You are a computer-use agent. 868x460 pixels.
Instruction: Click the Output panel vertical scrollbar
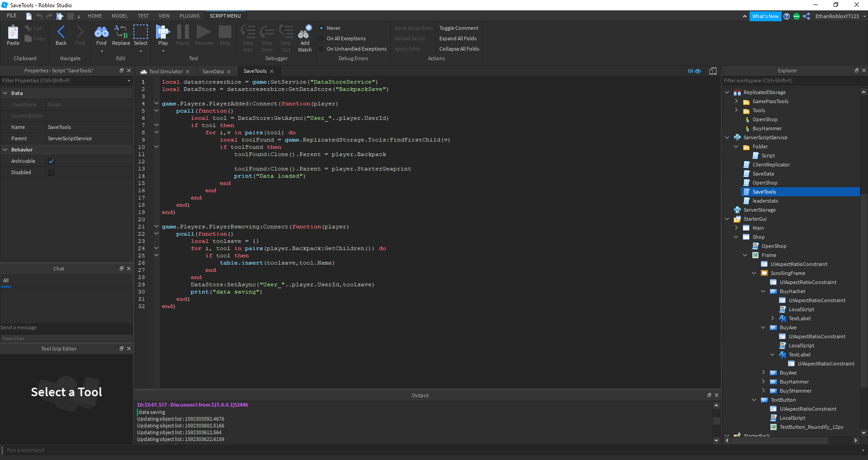click(x=716, y=422)
